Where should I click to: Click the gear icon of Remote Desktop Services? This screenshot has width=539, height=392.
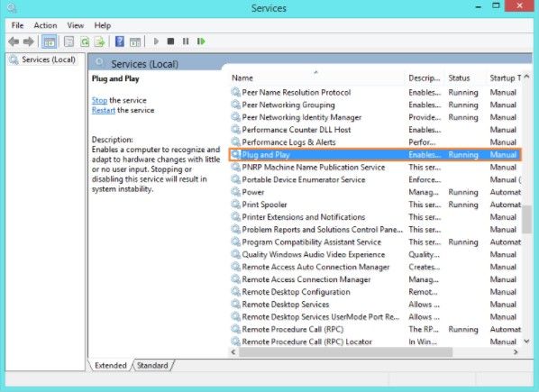[x=235, y=304]
